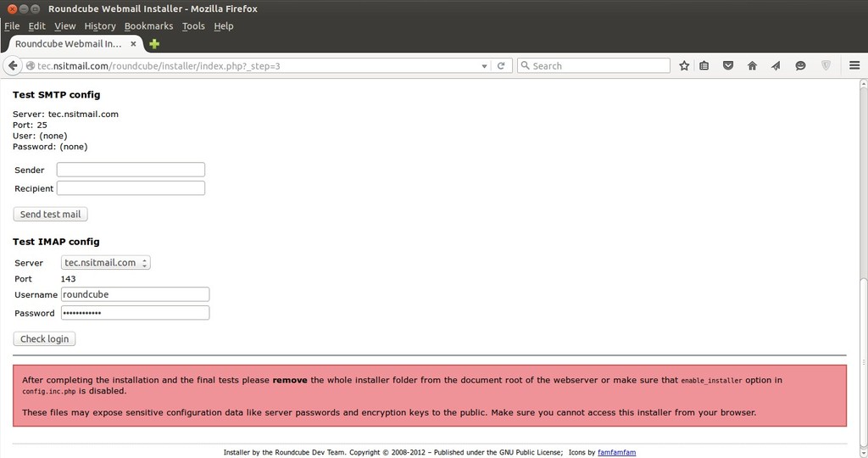
Task: Bookmark this page with the star icon
Action: tap(684, 66)
